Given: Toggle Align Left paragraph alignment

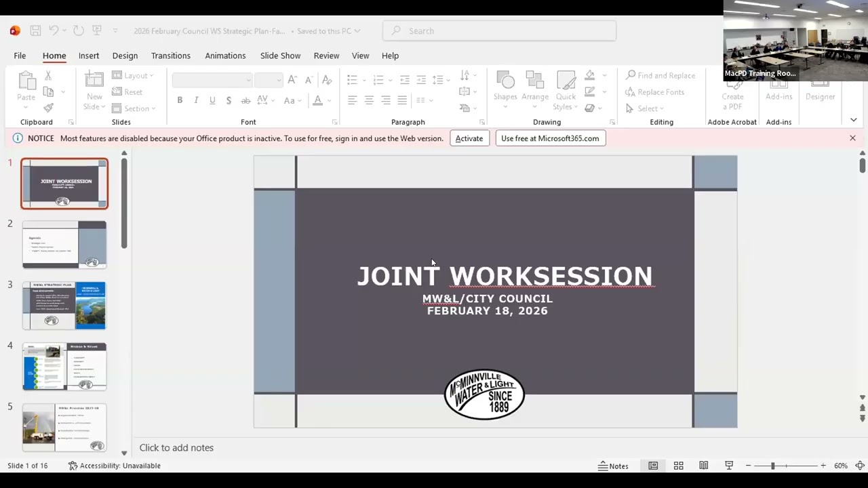Looking at the screenshot, I should 353,100.
